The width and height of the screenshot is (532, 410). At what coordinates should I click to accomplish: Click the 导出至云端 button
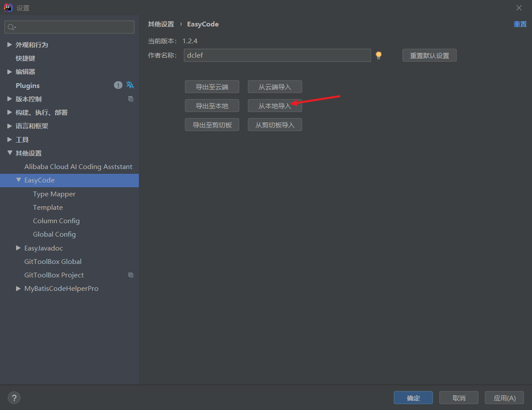coord(212,87)
